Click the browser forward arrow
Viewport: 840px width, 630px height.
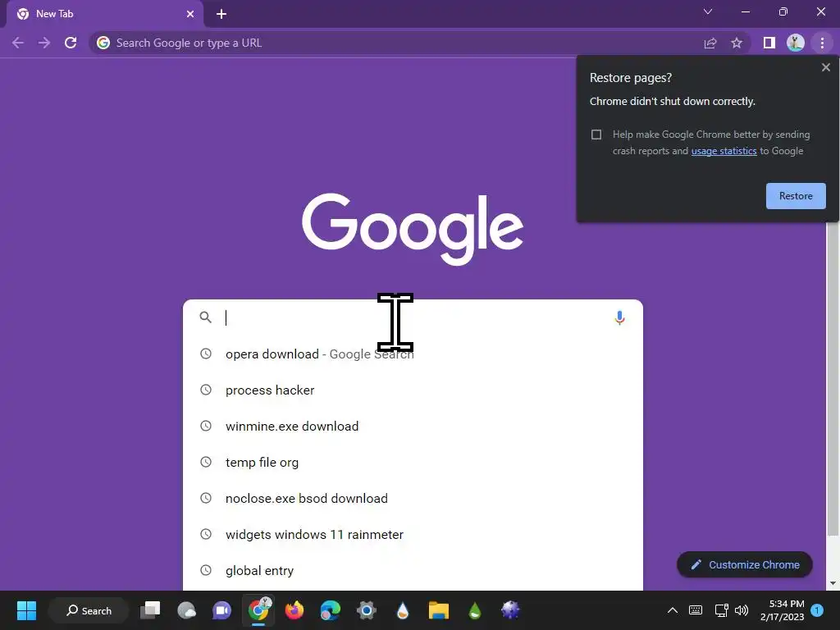(x=44, y=43)
